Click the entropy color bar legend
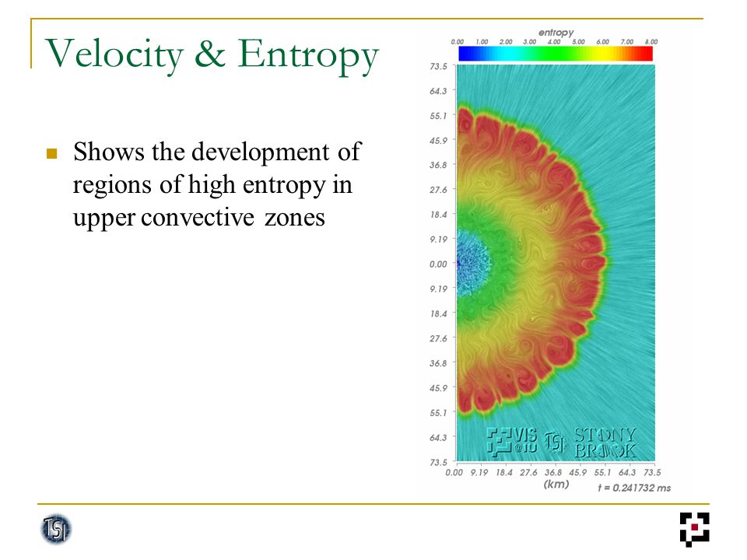Viewport: 747px width, 560px height. pyautogui.click(x=556, y=54)
